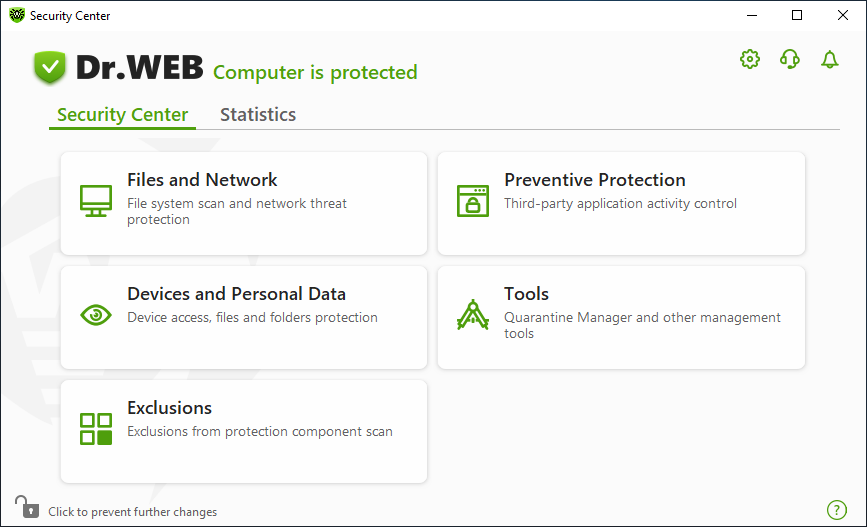Image resolution: width=867 pixels, height=527 pixels.
Task: Open the Files and Network tile
Action: [244, 204]
